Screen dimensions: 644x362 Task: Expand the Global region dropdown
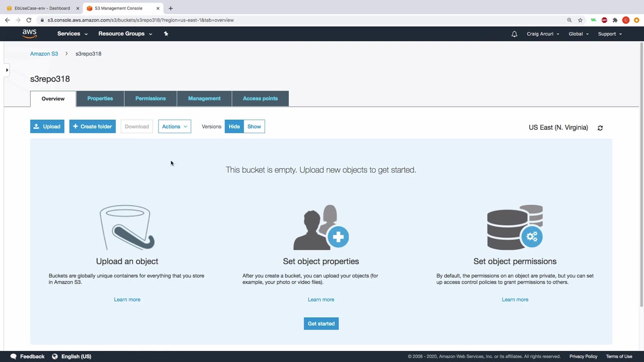tap(579, 34)
